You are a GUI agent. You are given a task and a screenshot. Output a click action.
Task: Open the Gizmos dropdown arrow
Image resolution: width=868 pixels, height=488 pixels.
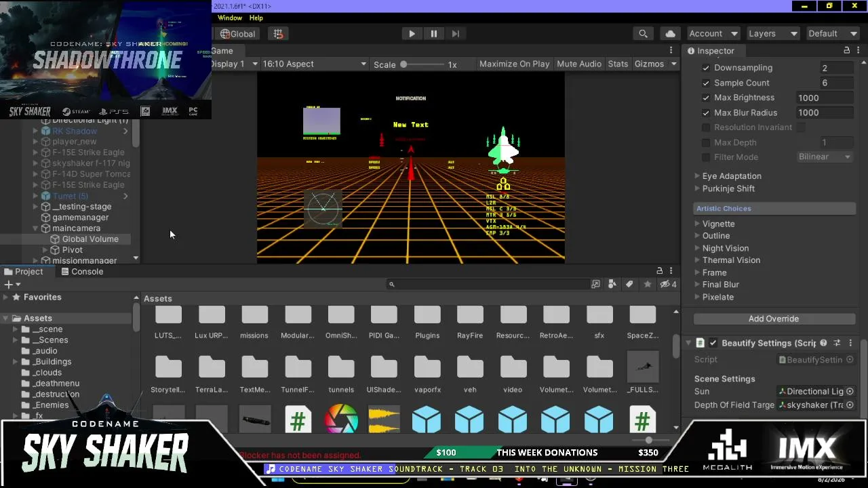click(x=674, y=64)
